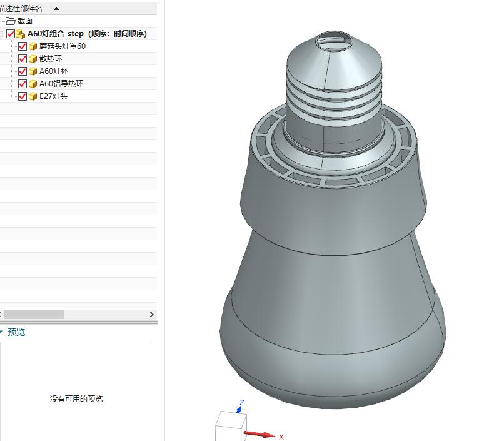Select the 蘑菇头灯罩60 component name
This screenshot has width=504, height=441.
click(63, 46)
